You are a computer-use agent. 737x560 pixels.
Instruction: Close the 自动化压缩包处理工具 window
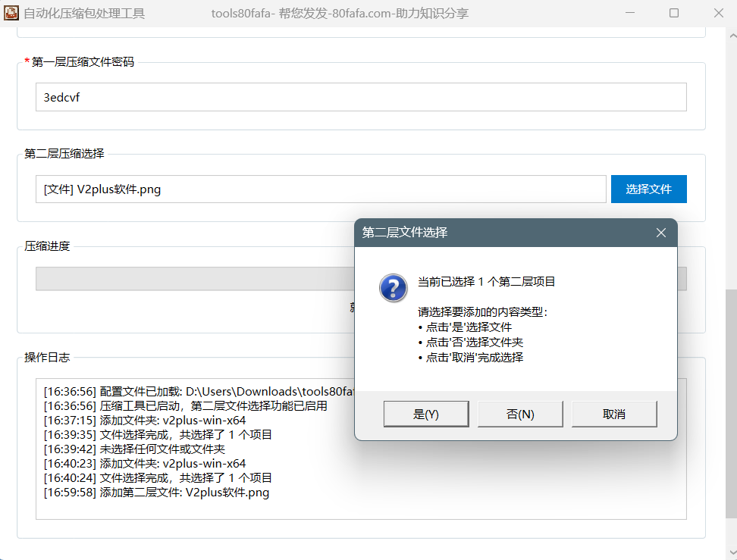(x=718, y=13)
